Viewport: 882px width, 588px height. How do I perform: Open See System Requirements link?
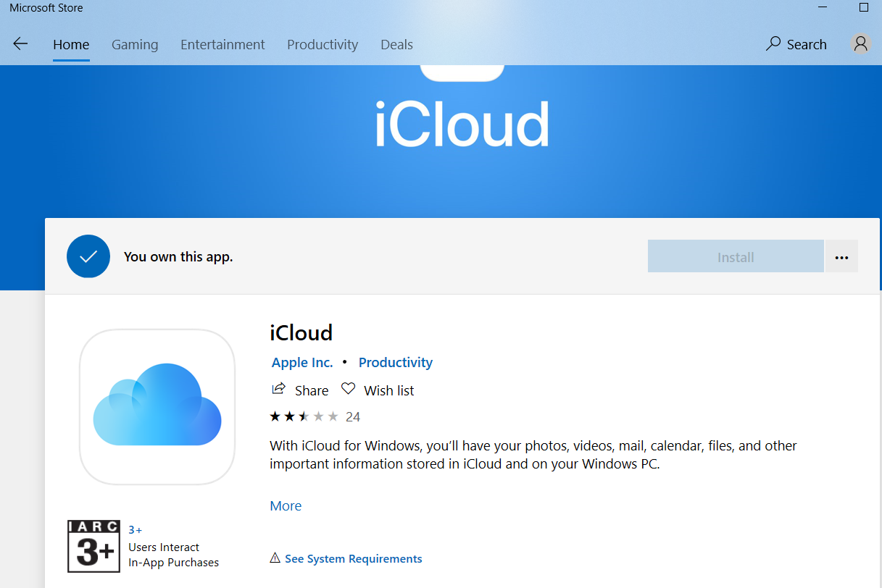pos(354,559)
